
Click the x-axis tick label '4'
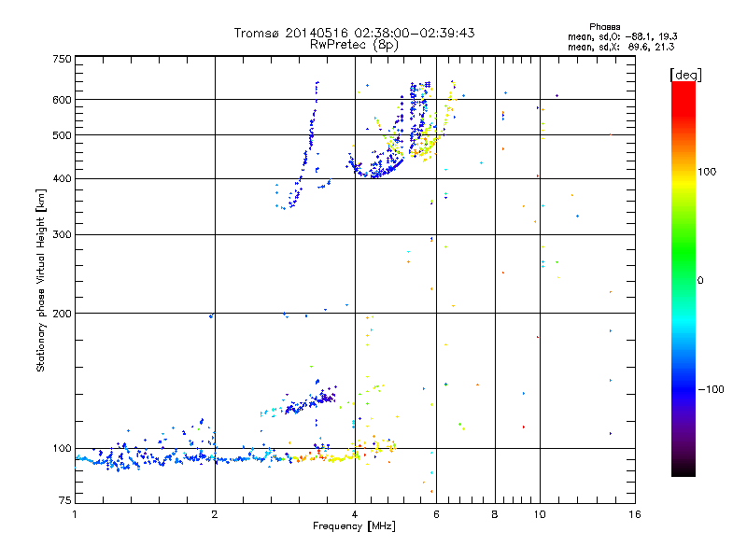click(355, 514)
